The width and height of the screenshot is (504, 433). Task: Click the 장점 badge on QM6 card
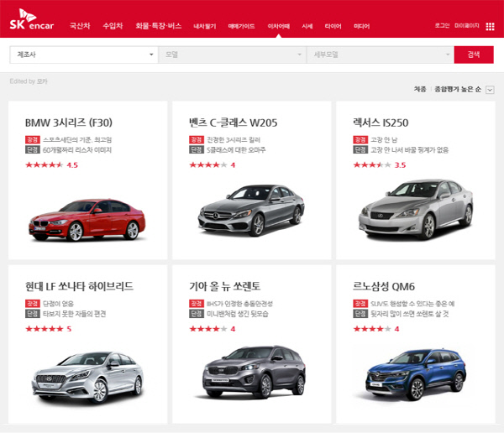[x=360, y=303]
